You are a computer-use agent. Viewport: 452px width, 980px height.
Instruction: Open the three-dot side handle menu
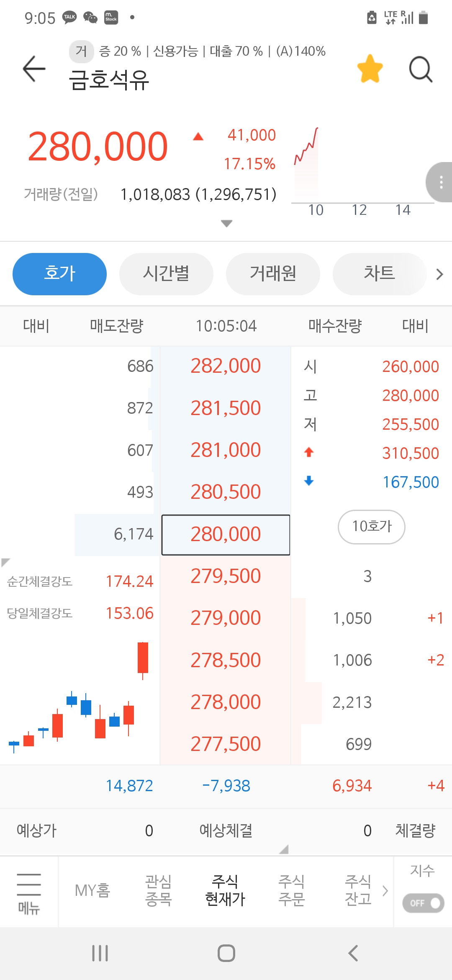pos(440,182)
